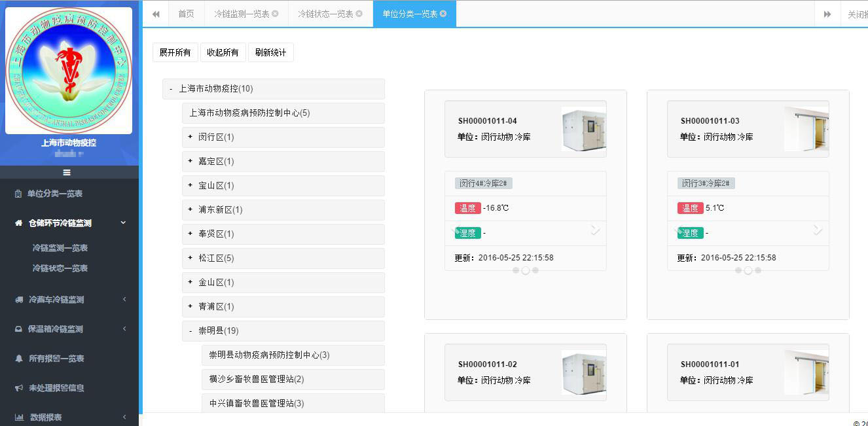
Task: Click the SH00001011-04 cold storage thumbnail
Action: [583, 129]
